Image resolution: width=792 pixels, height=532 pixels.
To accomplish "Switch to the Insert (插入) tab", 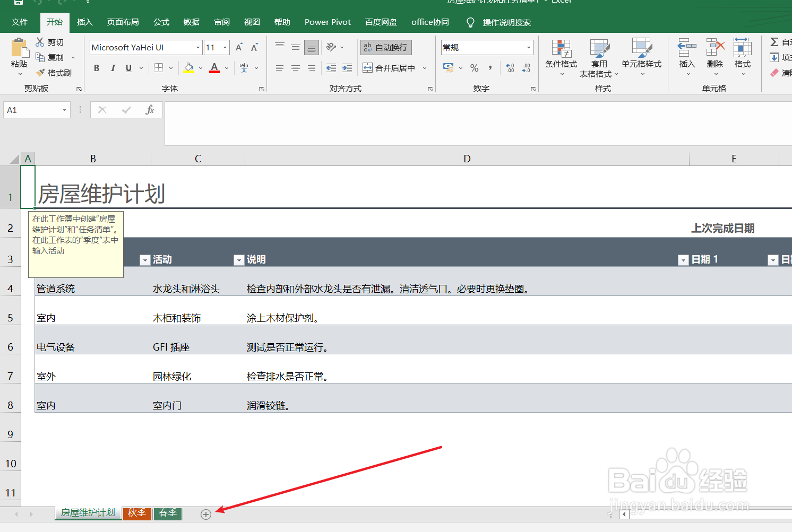I will (x=85, y=22).
